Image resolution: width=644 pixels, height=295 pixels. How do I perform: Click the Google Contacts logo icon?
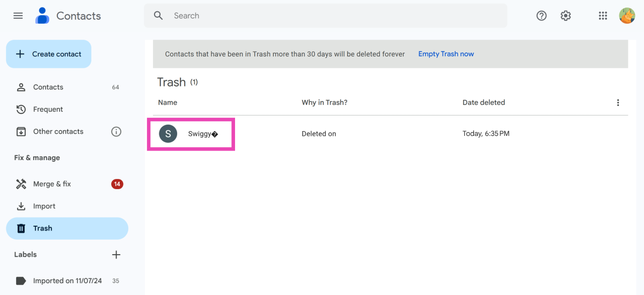[x=42, y=16]
